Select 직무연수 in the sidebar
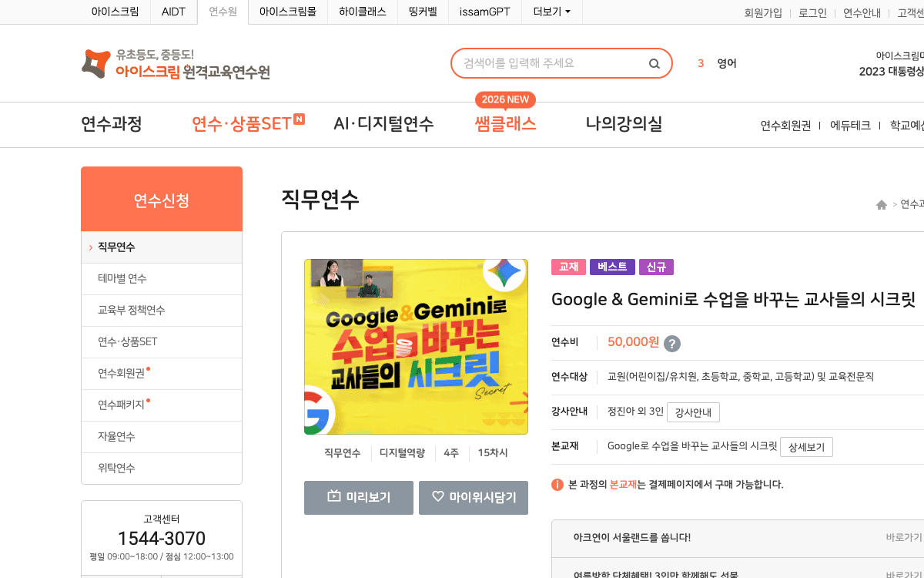The width and height of the screenshot is (924, 578). 162,247
